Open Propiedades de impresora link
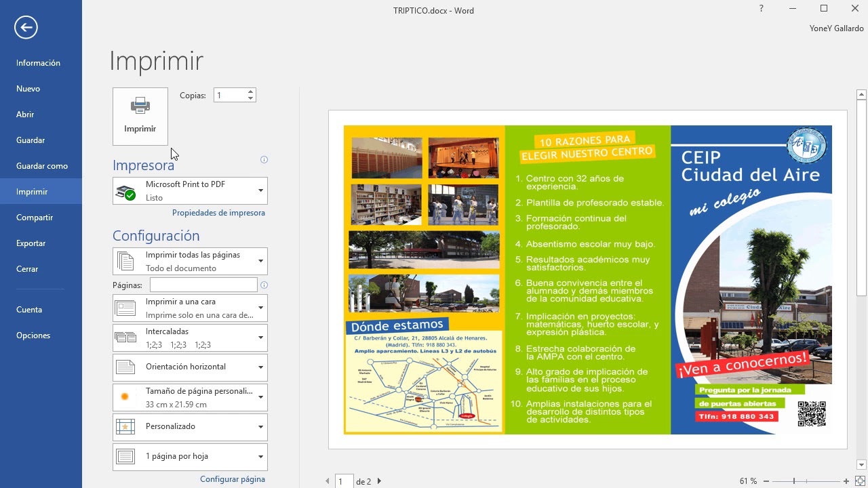 (218, 213)
